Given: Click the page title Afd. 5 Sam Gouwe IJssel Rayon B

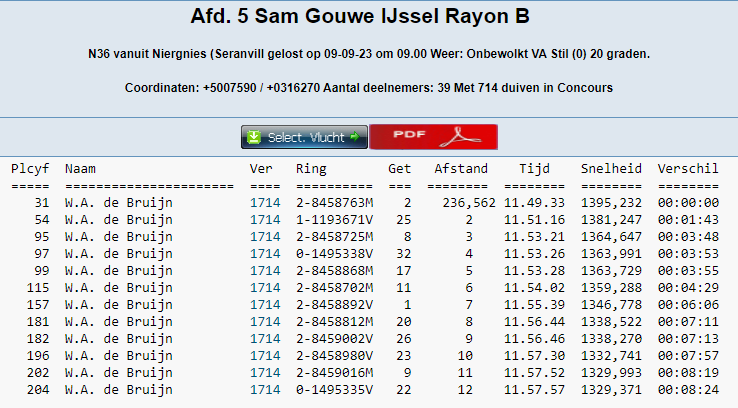Looking at the screenshot, I should (360, 16).
